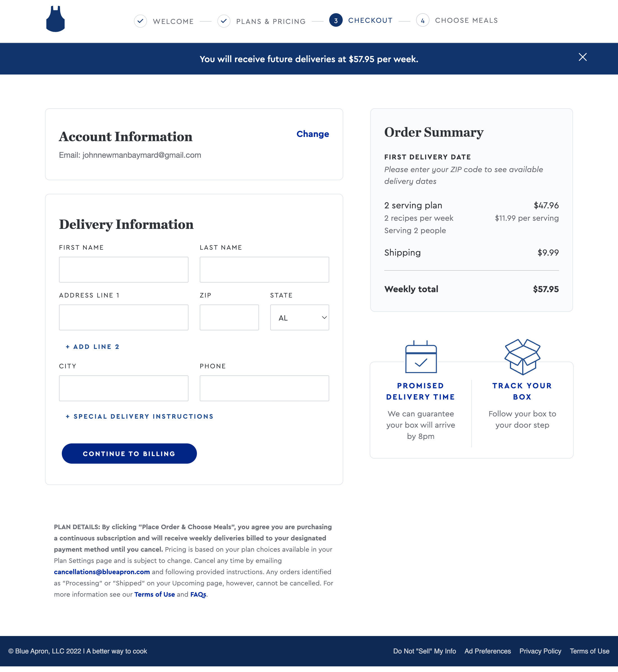Click the calendar icon above Promised Delivery Time
The width and height of the screenshot is (618, 672).
421,357
